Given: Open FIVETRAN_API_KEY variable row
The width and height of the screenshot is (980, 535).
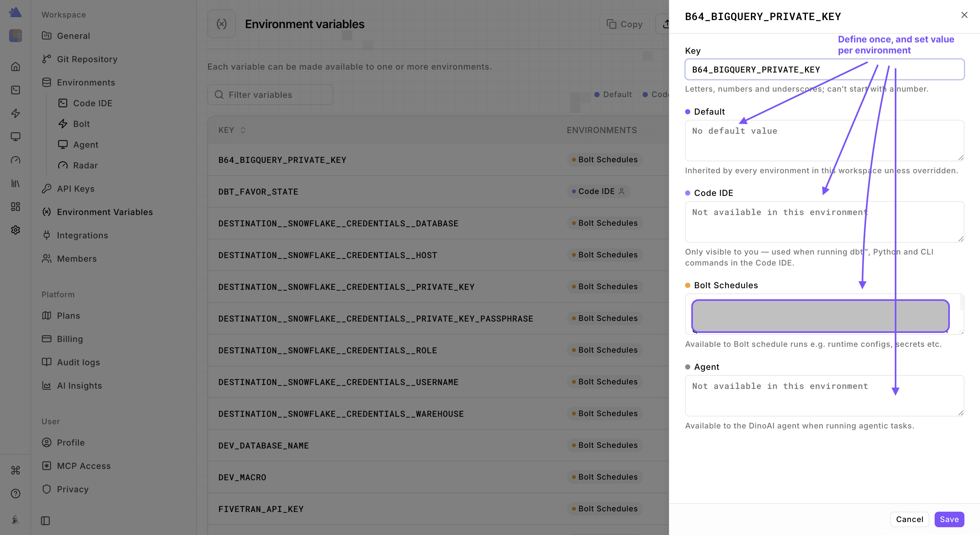Looking at the screenshot, I should [438, 509].
